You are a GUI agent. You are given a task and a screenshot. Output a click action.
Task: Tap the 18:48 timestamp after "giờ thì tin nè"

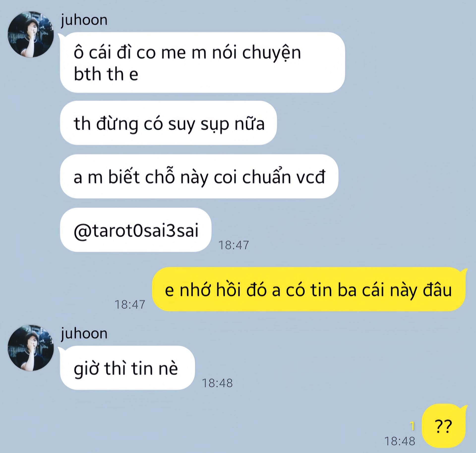pyautogui.click(x=217, y=383)
